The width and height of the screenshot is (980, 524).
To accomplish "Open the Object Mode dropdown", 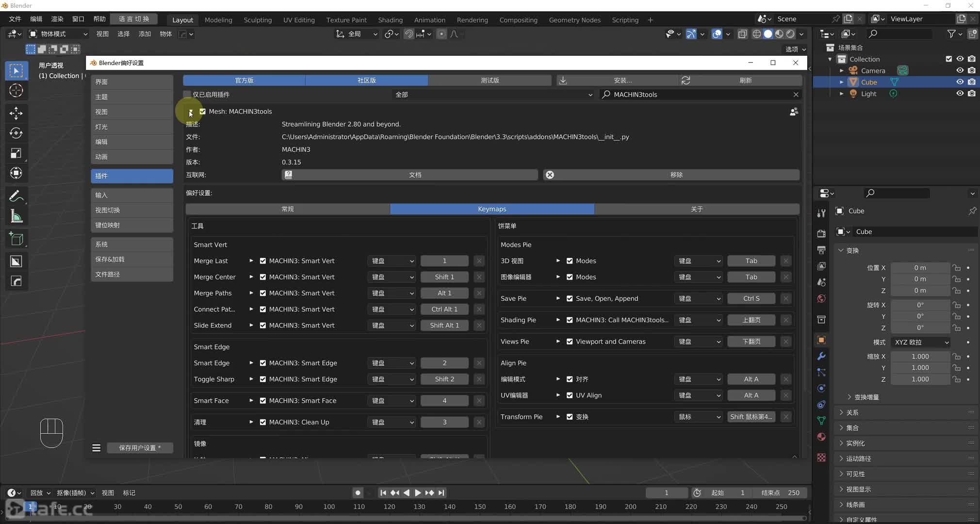I will point(58,34).
